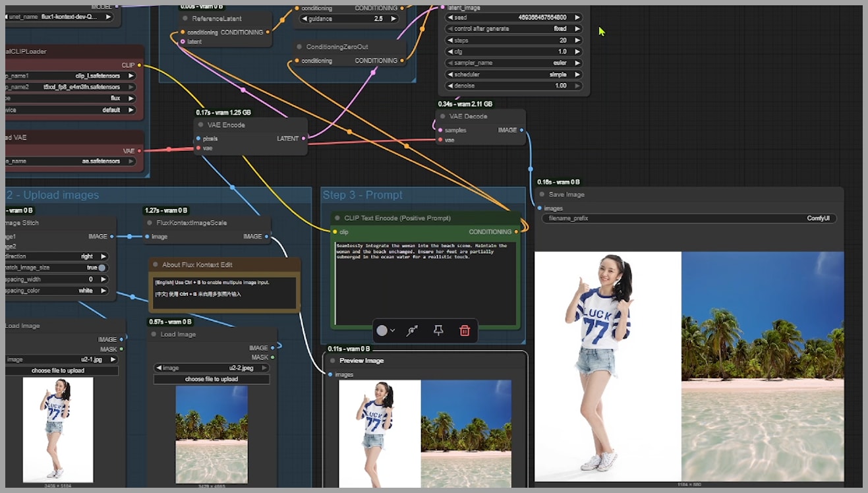Open the sampler_name euler dropdown
This screenshot has width=868, height=493.
click(x=513, y=63)
